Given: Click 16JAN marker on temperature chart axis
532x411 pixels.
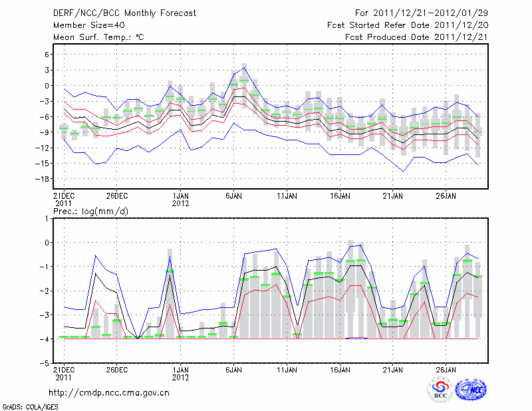Looking at the screenshot, I should [x=340, y=196].
